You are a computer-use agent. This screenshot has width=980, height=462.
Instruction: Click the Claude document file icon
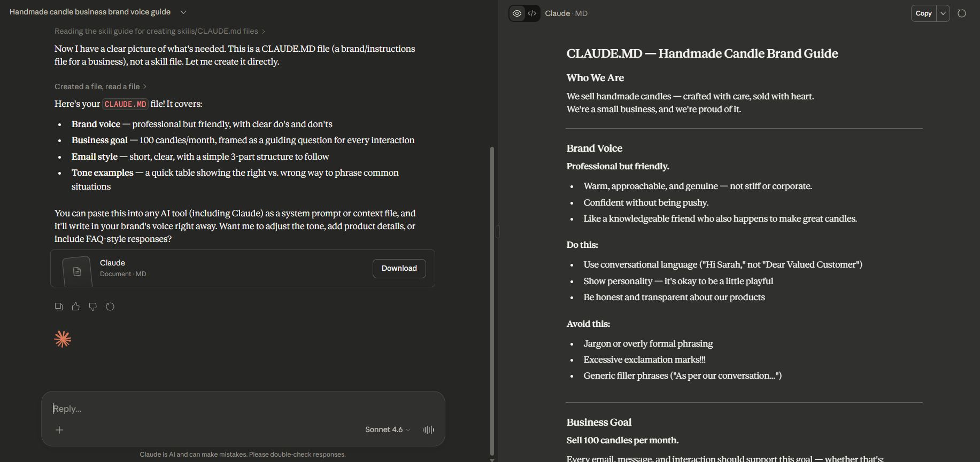[77, 271]
